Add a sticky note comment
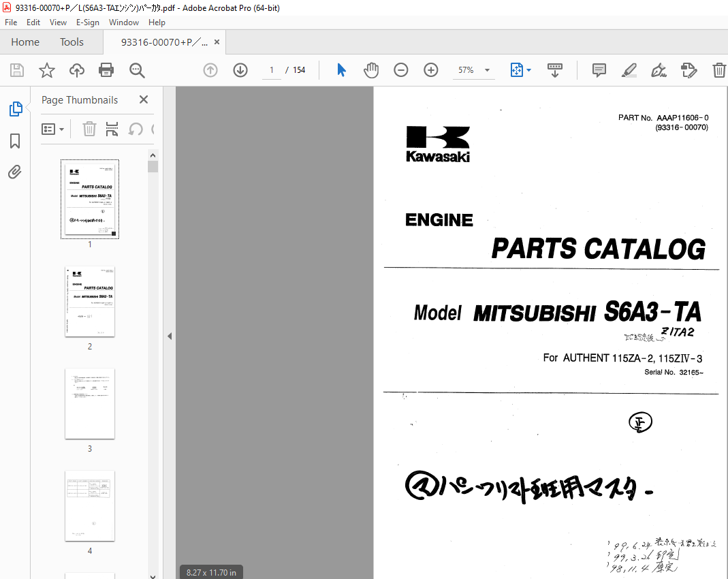Viewport: 728px width, 579px height. click(x=599, y=70)
